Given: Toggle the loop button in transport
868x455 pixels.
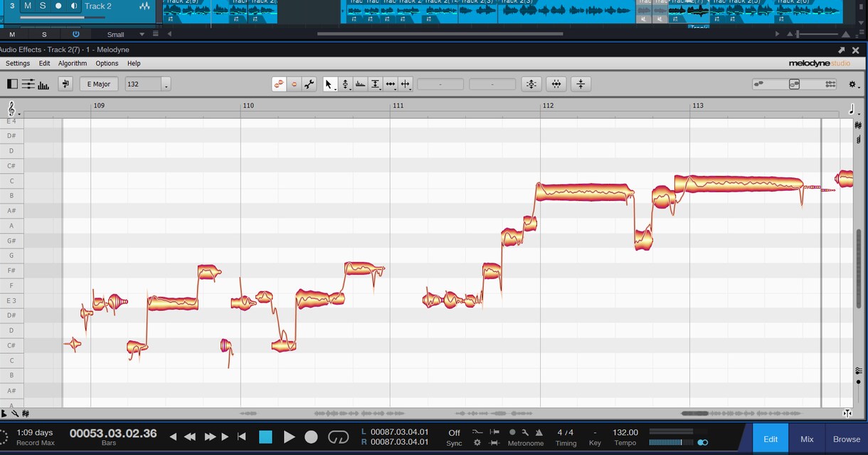Looking at the screenshot, I should click(x=338, y=436).
